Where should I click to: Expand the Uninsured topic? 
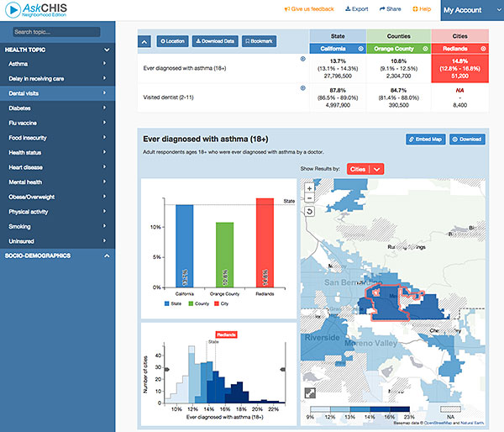[x=57, y=241]
